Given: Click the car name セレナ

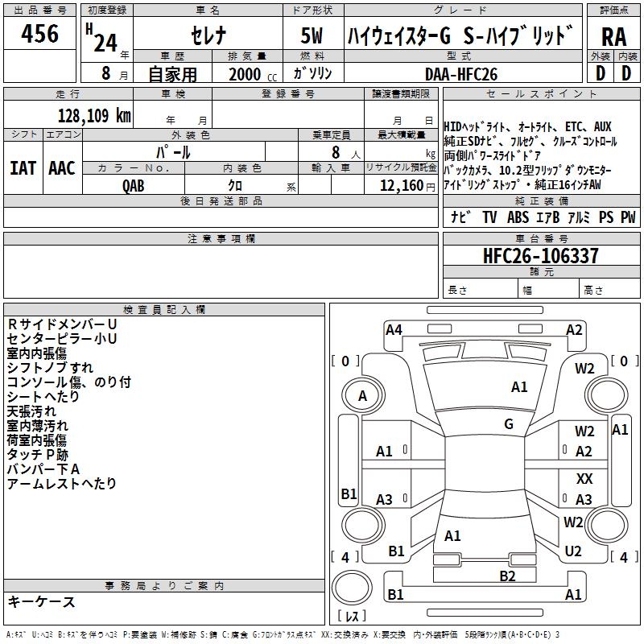Looking at the screenshot, I should (208, 35).
